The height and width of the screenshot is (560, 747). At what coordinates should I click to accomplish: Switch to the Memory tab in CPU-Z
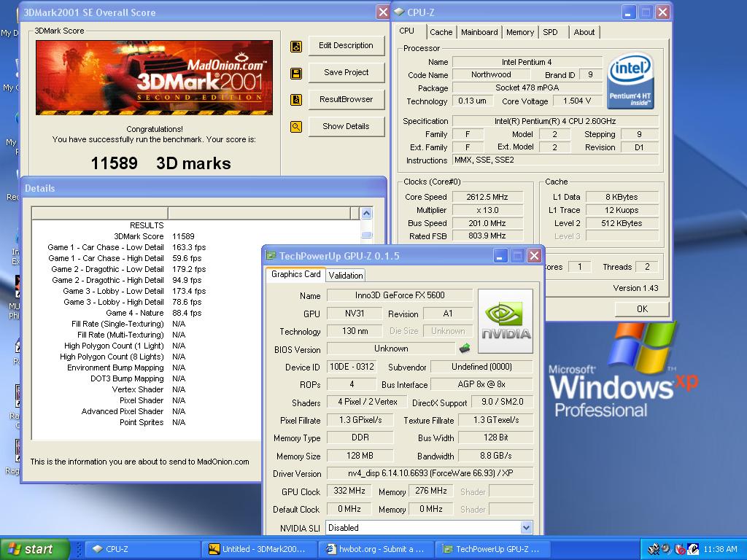click(519, 32)
